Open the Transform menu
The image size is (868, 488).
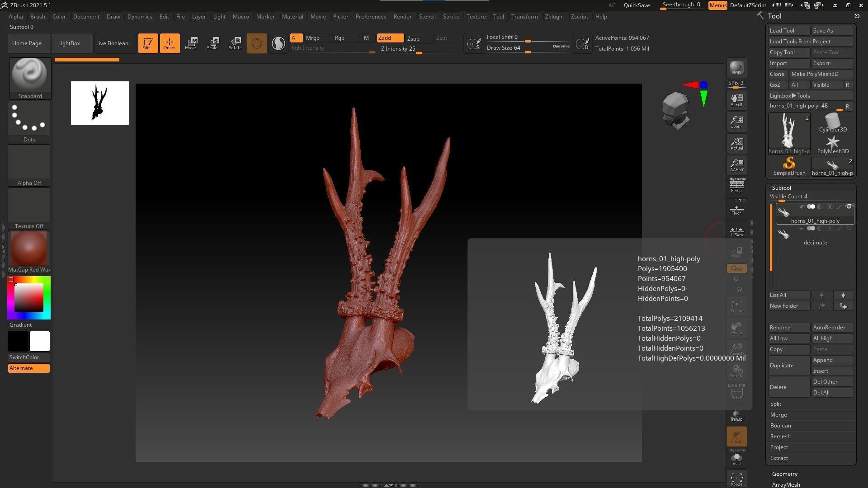(x=524, y=17)
